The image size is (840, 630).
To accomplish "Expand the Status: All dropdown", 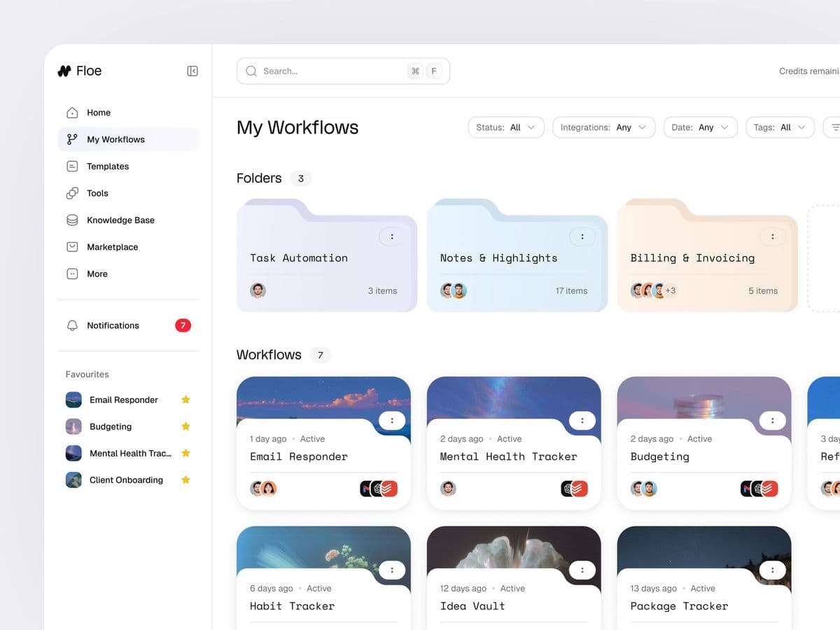I will 505,127.
